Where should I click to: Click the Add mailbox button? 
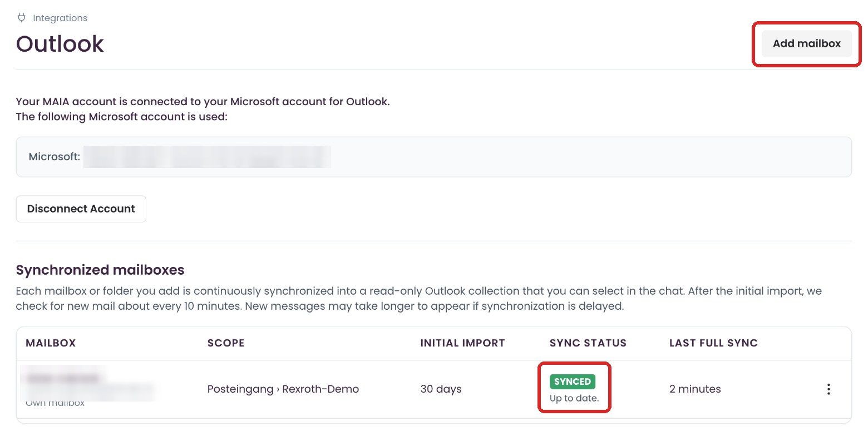pos(806,43)
